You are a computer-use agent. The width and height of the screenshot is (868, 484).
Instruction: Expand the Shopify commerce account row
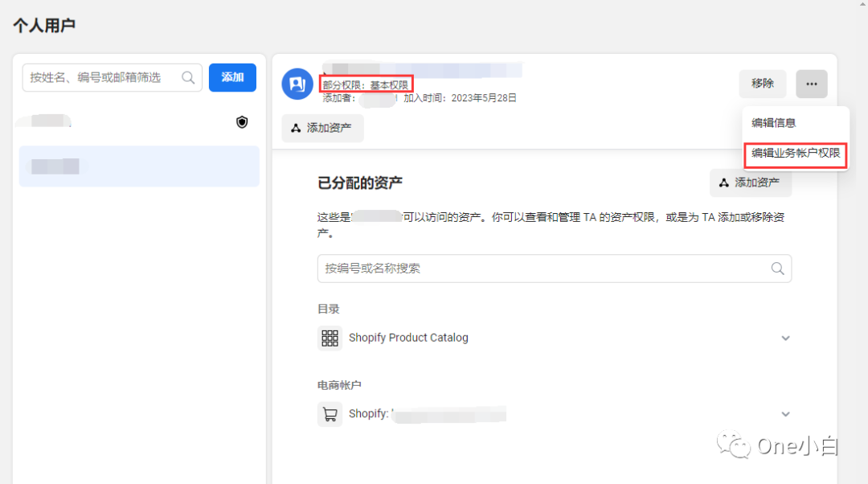point(785,413)
